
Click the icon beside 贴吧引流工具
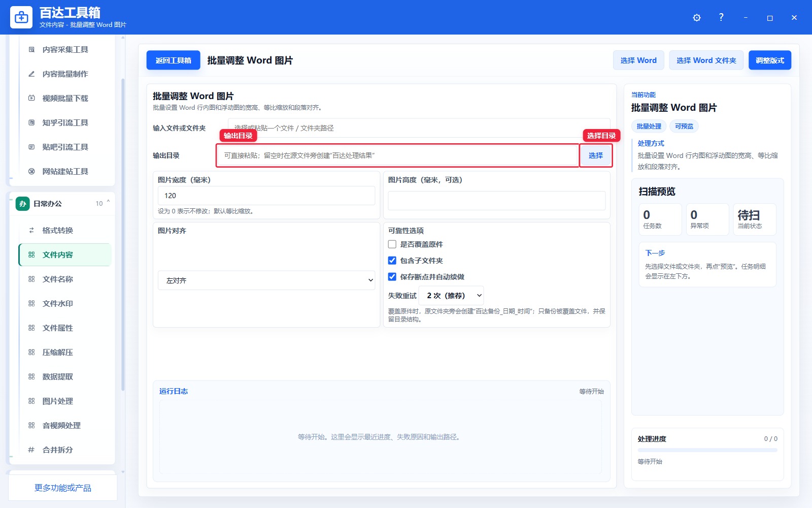point(31,147)
